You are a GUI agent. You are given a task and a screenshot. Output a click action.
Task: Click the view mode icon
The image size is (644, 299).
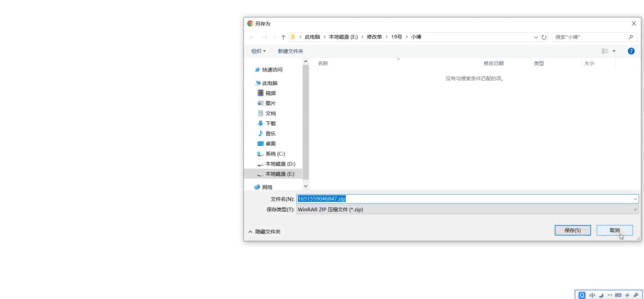[605, 51]
